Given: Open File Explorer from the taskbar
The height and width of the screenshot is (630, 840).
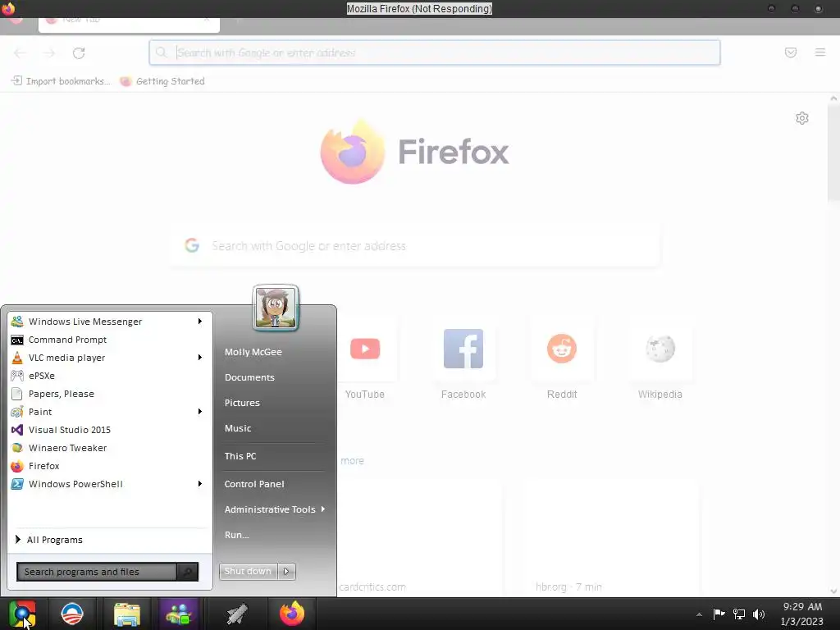Looking at the screenshot, I should tap(127, 614).
